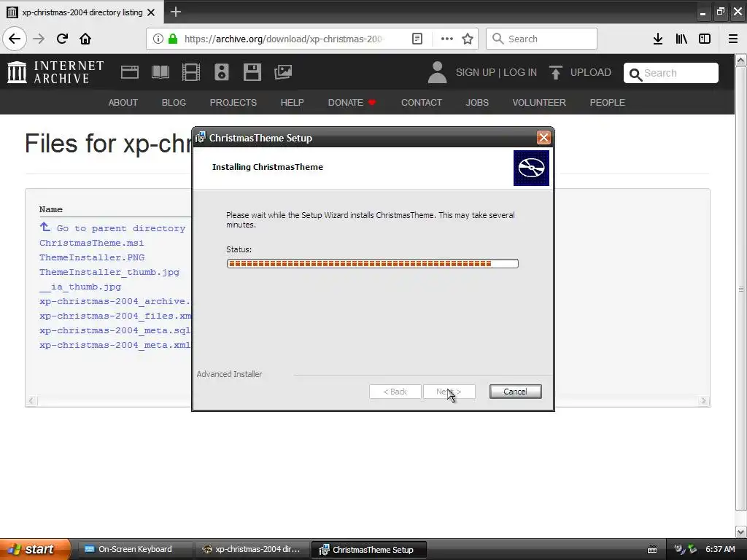Open __ia_thumb.jpg link
This screenshot has width=747, height=560.
pyautogui.click(x=80, y=287)
